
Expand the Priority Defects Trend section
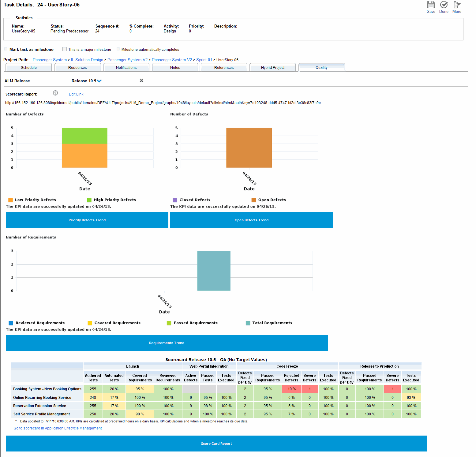point(87,220)
